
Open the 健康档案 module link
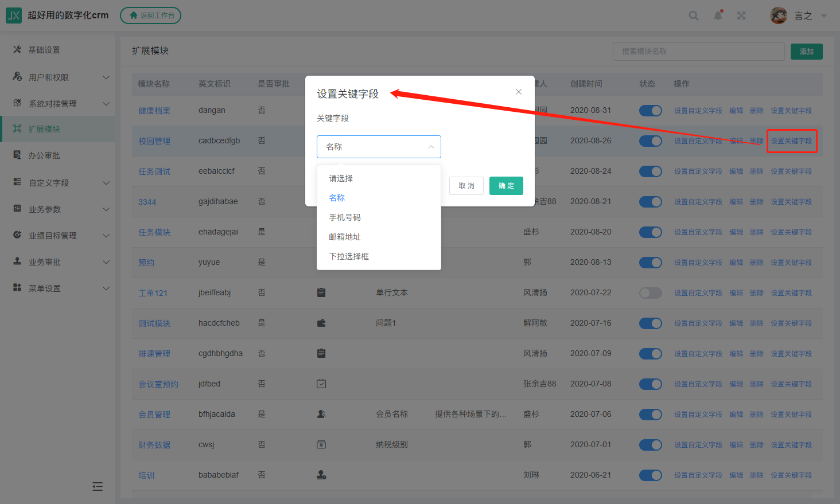coord(154,111)
